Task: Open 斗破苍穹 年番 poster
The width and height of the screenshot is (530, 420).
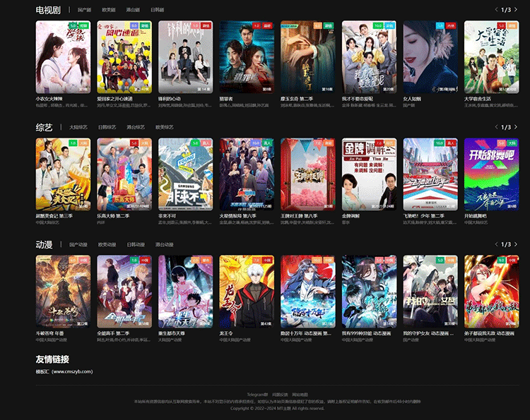Action: (63, 292)
